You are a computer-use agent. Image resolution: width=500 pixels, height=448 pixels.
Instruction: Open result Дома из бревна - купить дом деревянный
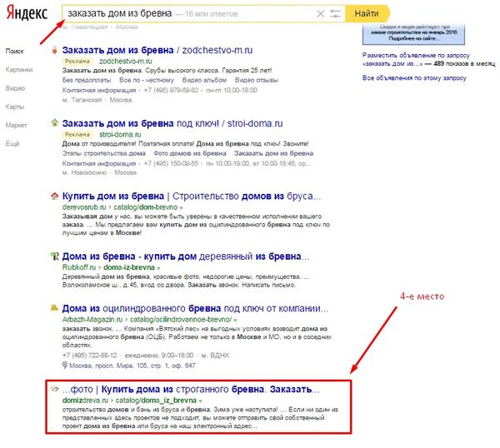(x=186, y=256)
